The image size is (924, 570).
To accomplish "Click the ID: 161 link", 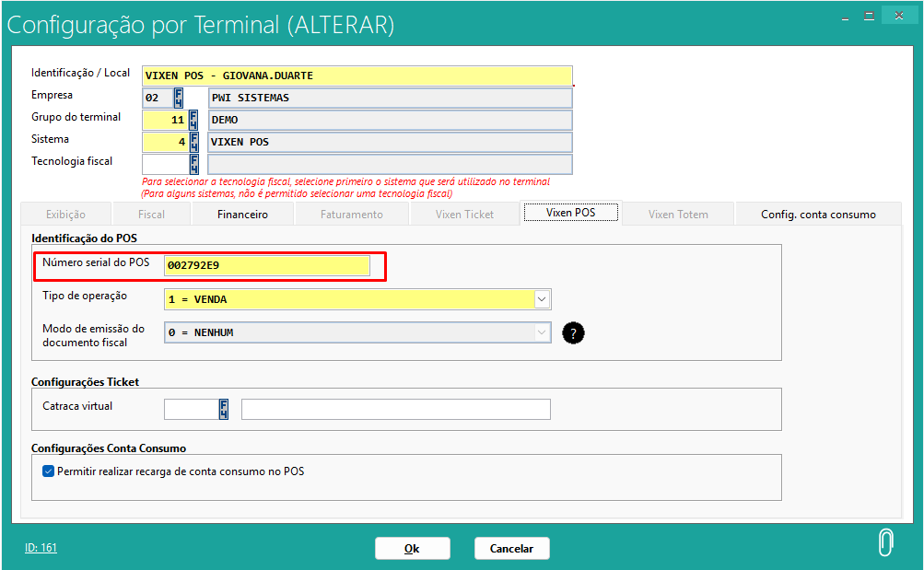I will coord(41,548).
